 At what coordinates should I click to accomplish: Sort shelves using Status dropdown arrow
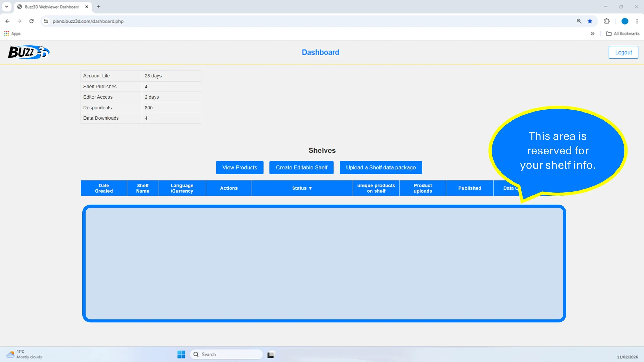point(310,188)
